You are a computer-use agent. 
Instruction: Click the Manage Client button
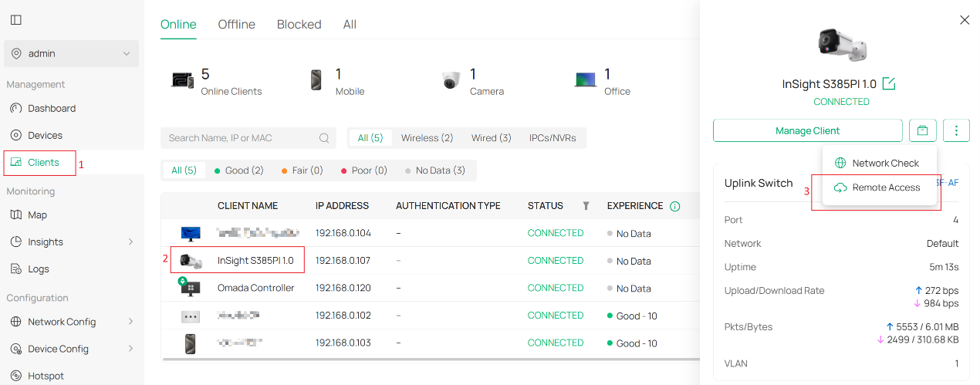click(x=807, y=130)
